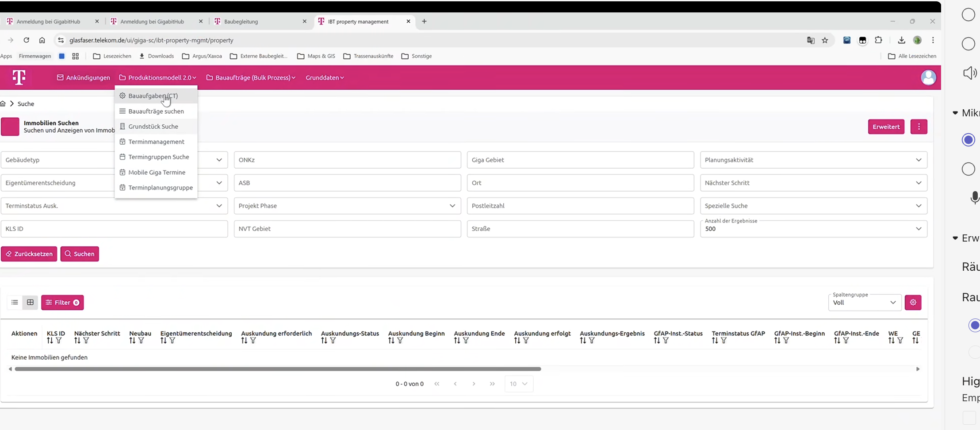Expand the Eigentümerentscheidung dropdown
The height and width of the screenshot is (430, 980).
(219, 183)
